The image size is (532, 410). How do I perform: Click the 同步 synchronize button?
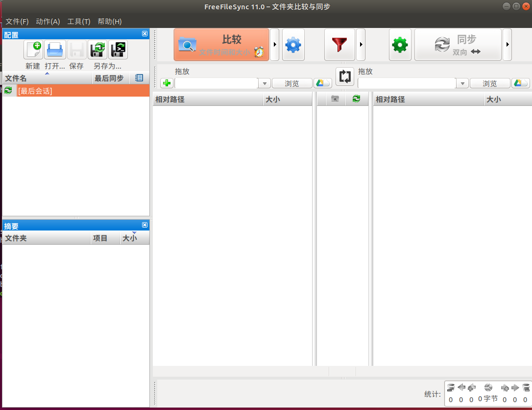pyautogui.click(x=458, y=45)
